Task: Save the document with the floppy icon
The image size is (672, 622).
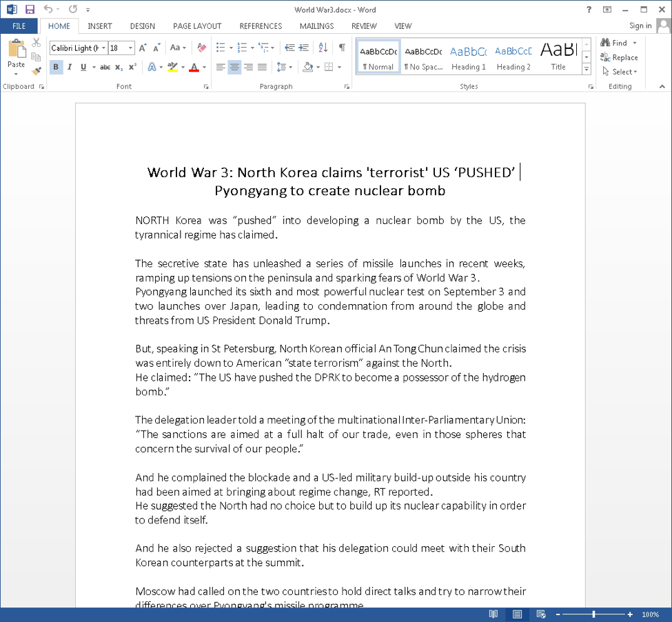Action: coord(30,10)
